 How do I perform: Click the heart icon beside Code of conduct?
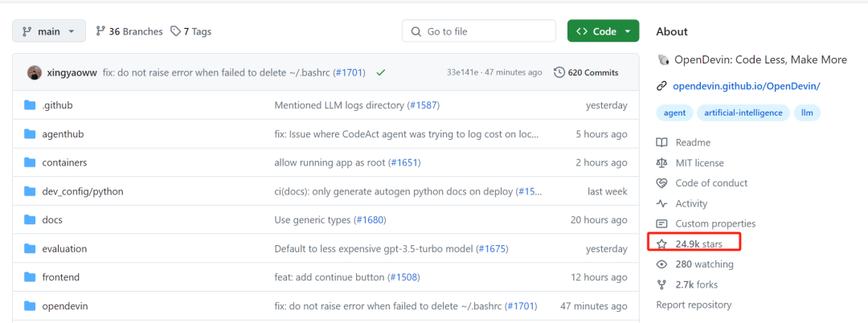pos(661,183)
